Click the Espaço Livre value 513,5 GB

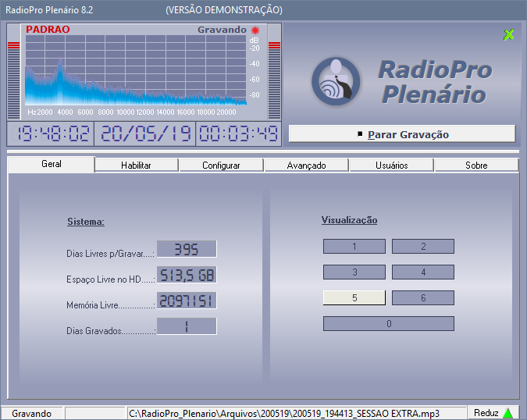(x=187, y=275)
